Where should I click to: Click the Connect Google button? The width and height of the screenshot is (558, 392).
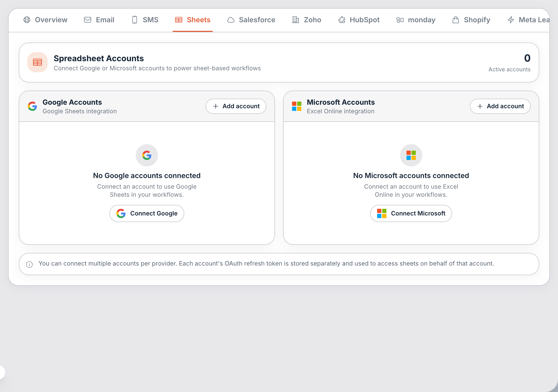[147, 213]
